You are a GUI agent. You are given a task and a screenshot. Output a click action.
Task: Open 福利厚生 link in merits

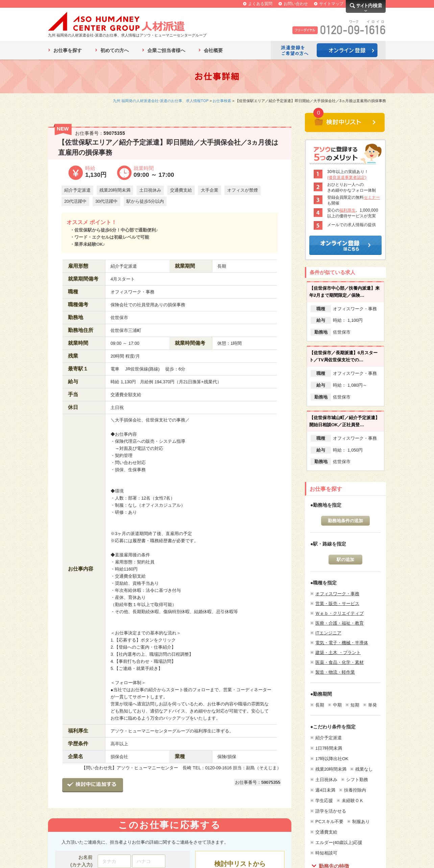tap(347, 210)
